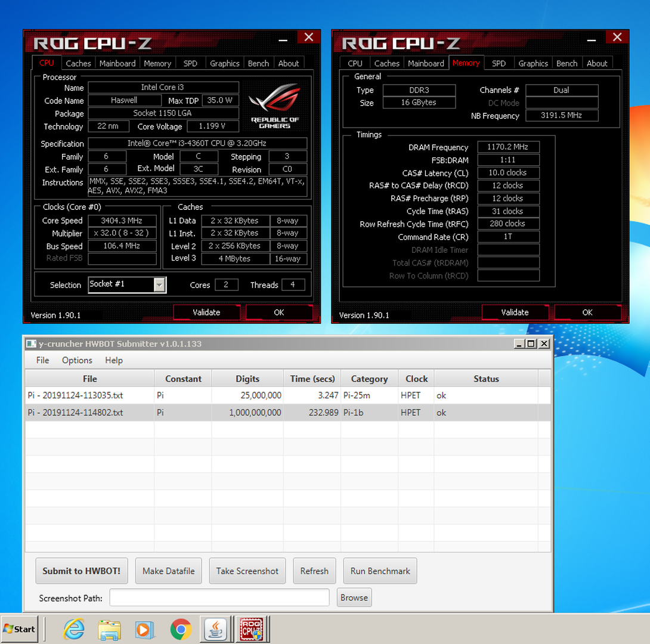This screenshot has width=650, height=644.
Task: Click Refresh button in submitter
Action: coord(314,571)
